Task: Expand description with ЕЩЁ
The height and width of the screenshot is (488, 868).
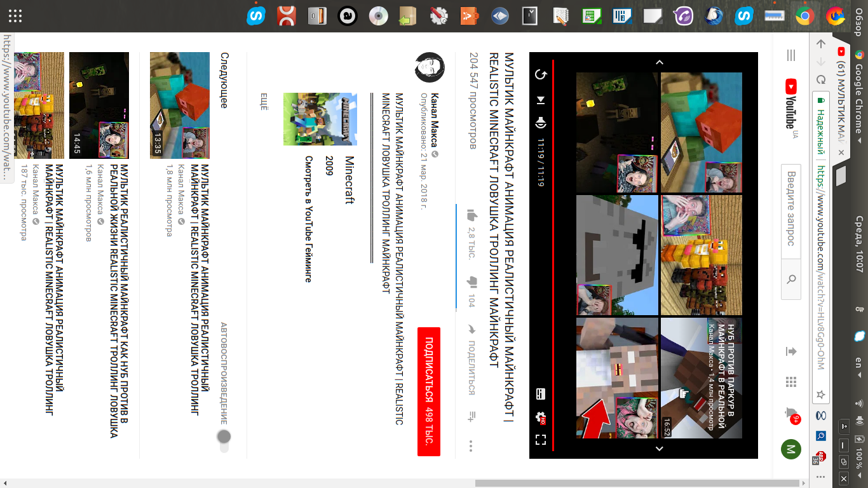Action: click(264, 102)
